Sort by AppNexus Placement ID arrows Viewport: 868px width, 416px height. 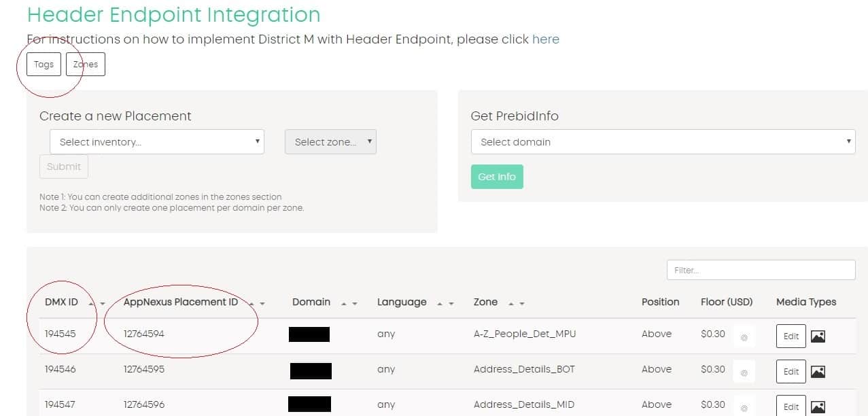pos(257,303)
